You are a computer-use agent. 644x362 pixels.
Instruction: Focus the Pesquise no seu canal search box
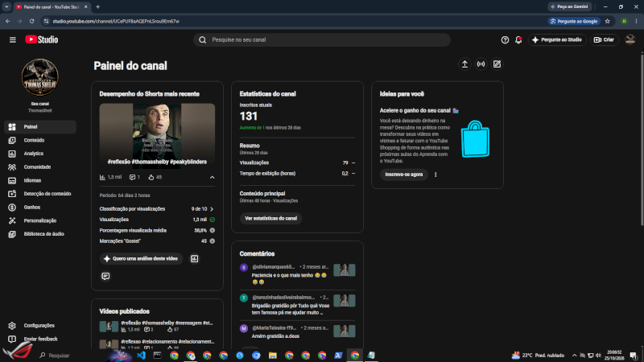click(x=321, y=39)
